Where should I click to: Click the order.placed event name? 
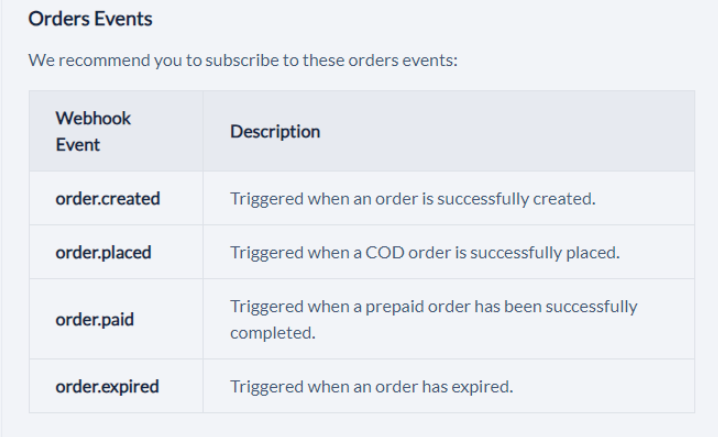(103, 252)
